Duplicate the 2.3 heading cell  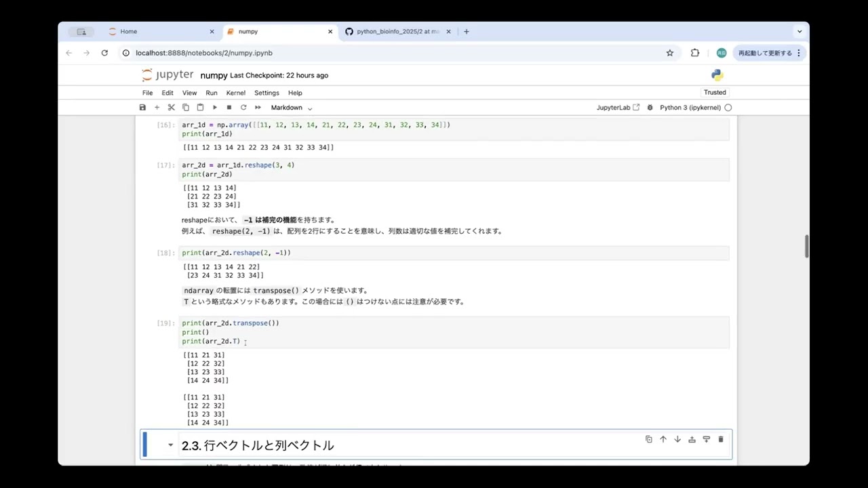point(649,439)
